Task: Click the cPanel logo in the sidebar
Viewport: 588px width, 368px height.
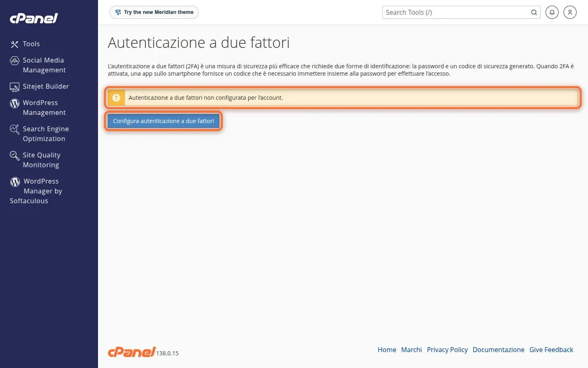Action: pos(34,18)
